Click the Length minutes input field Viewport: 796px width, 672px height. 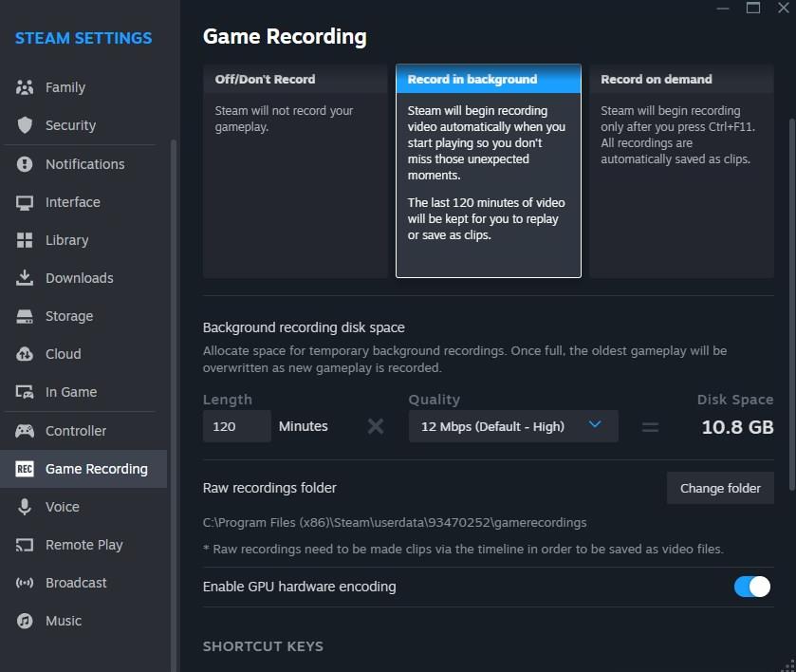[236, 426]
